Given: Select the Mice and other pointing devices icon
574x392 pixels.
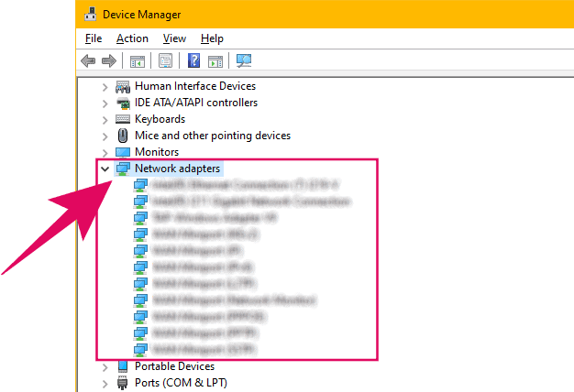Looking at the screenshot, I should tap(123, 136).
